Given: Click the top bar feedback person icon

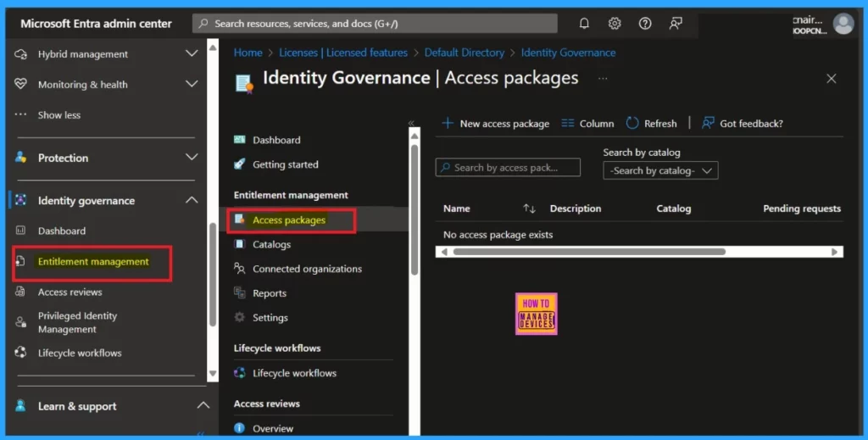Looking at the screenshot, I should (676, 23).
